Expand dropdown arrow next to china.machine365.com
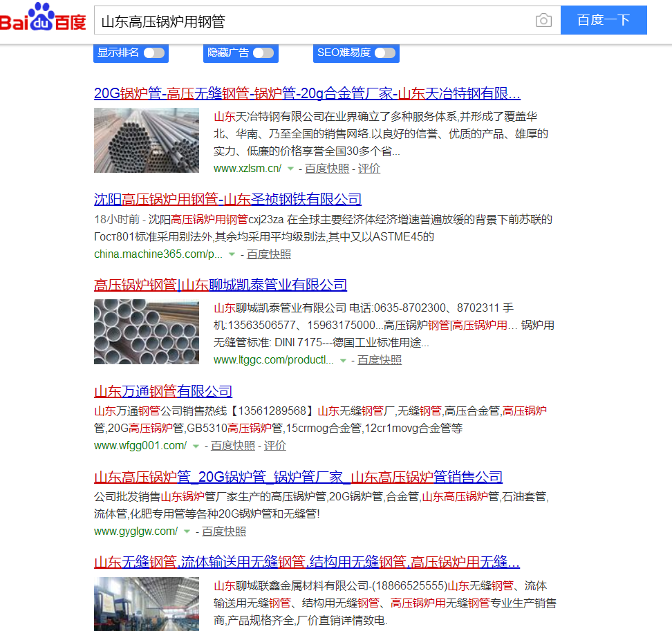 (x=232, y=254)
